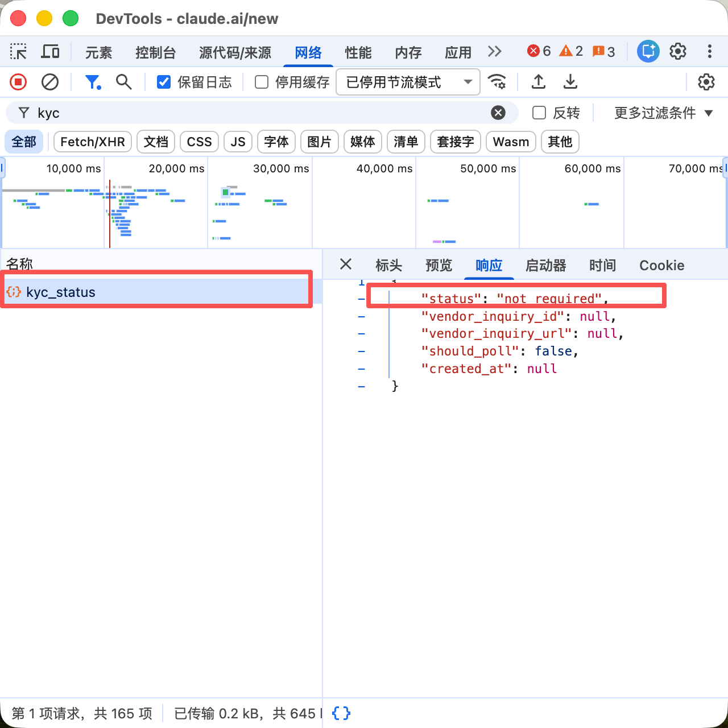Open the 时间 details tab
Image resolution: width=728 pixels, height=728 pixels.
(x=603, y=266)
